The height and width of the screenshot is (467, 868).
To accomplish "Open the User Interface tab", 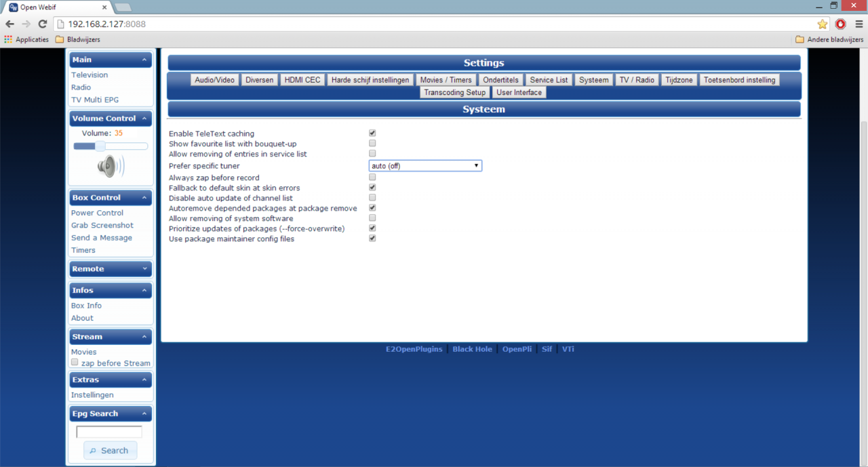I will [519, 92].
